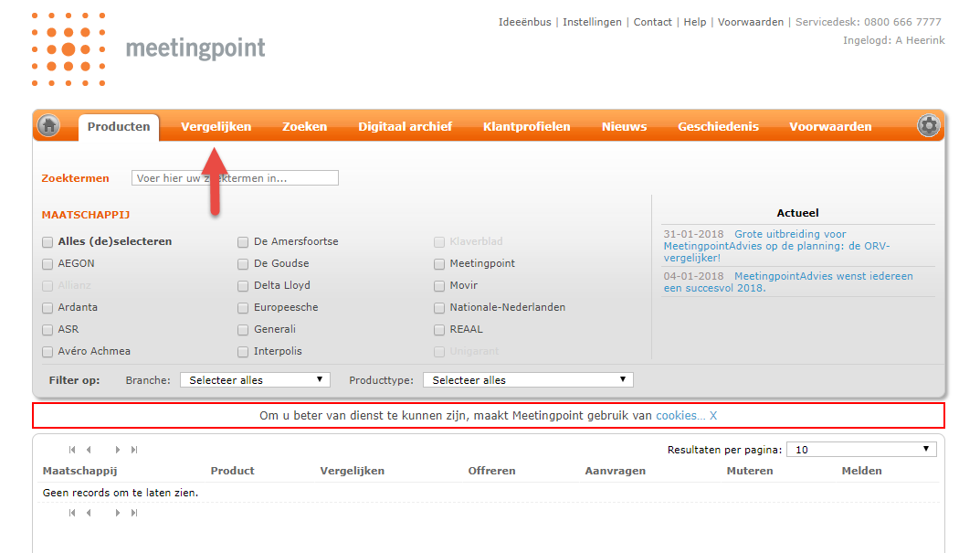Viewport: 980px width, 553px height.
Task: Click the Geen records om te laten zien text
Action: pos(121,493)
